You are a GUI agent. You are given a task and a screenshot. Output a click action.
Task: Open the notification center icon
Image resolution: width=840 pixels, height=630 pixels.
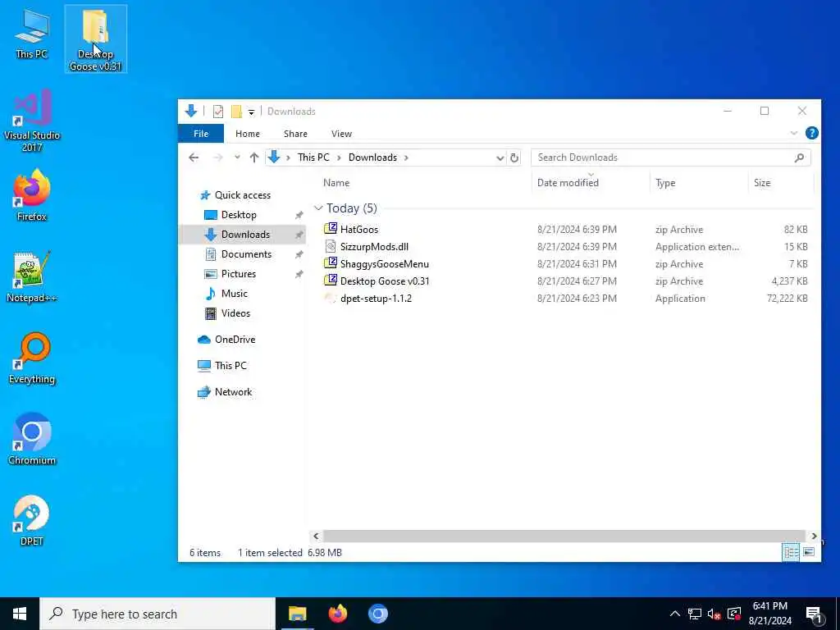click(815, 614)
